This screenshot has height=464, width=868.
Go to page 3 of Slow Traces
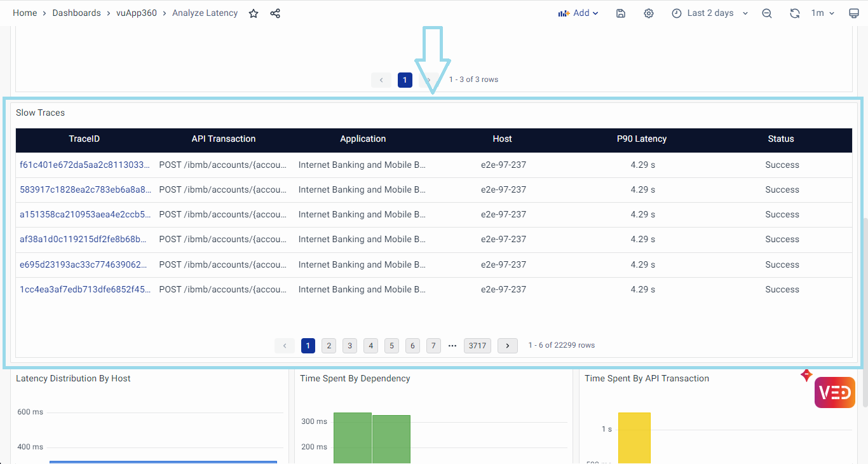point(349,346)
